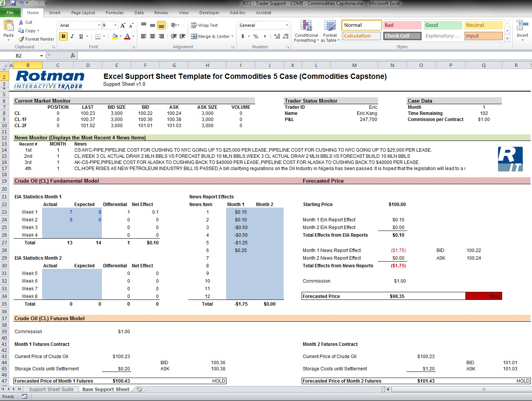Open the Support Sheet Guide worksheet tab
Screen dimensions: 532x401
coord(51,389)
